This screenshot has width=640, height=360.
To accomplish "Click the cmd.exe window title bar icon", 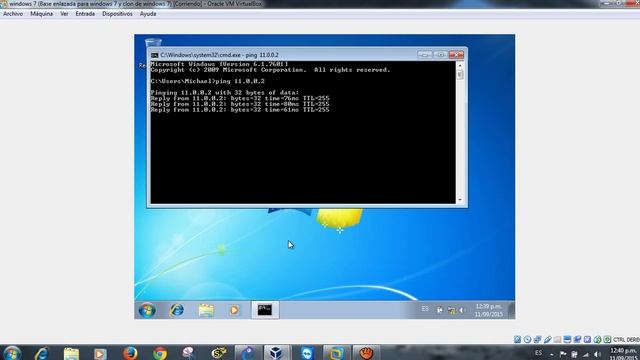I will [154, 55].
